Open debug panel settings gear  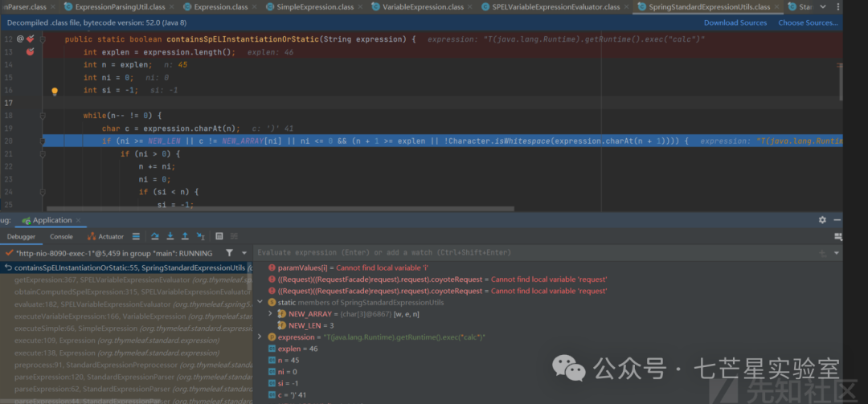(822, 220)
